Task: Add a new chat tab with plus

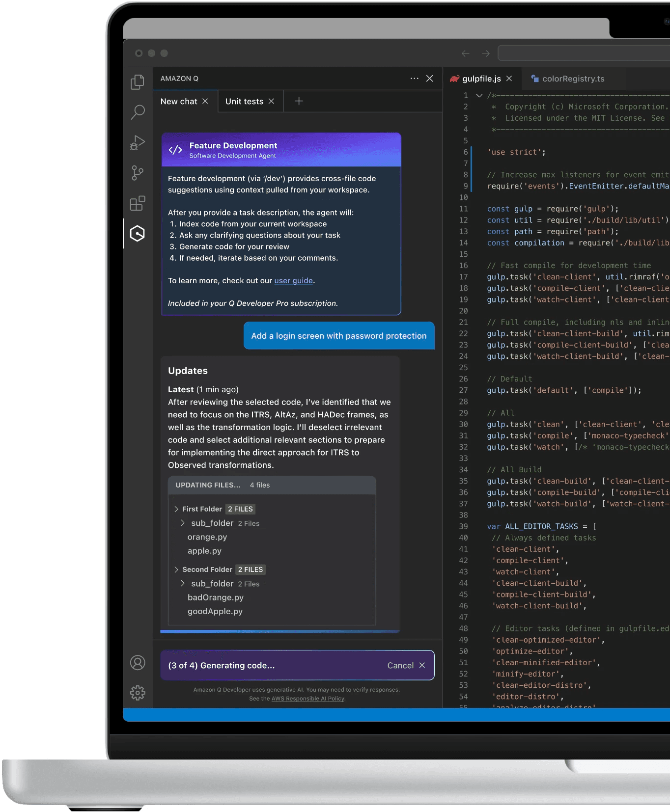Action: pos(299,101)
